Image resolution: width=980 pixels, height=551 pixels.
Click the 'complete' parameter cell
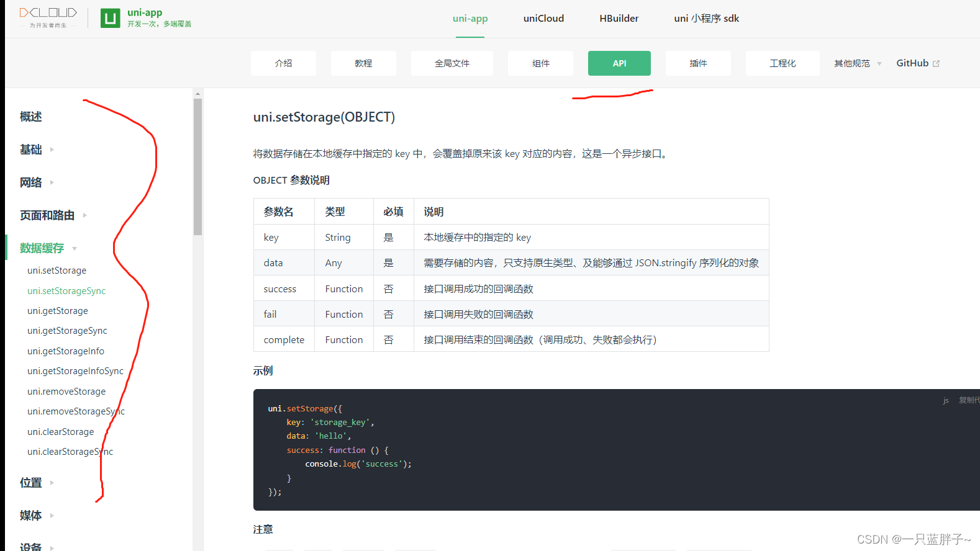[x=284, y=340]
